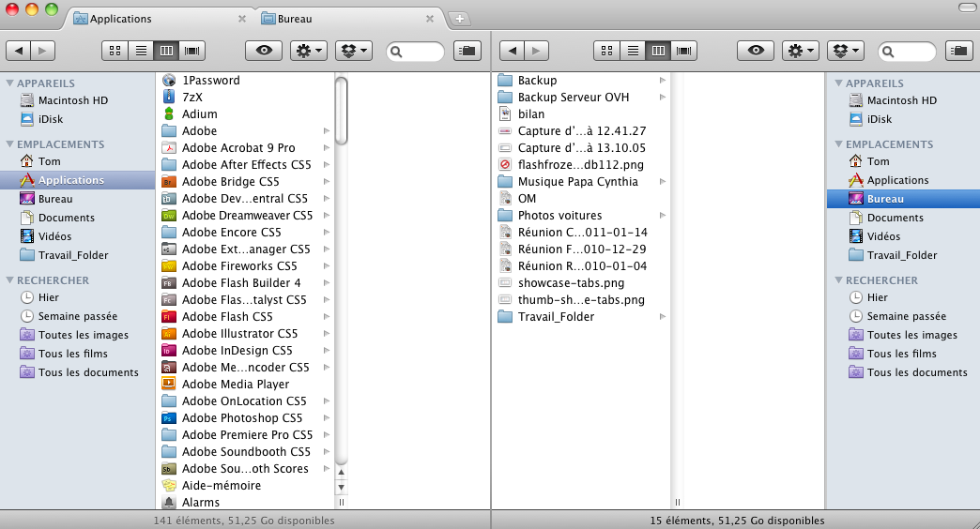Viewport: 980px width, 529px height.
Task: Select Cover Flow view in right pane toolbar
Action: pyautogui.click(x=684, y=51)
